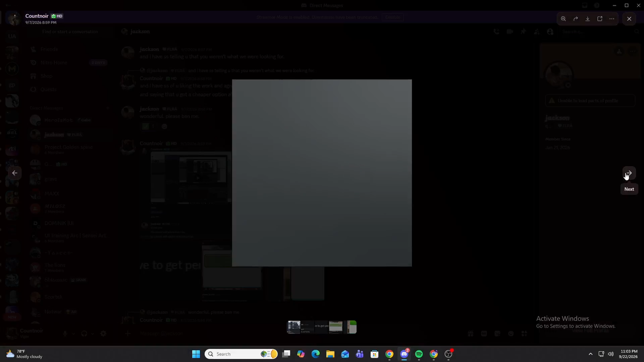Expand the system tray hidden icons chevron
This screenshot has height=362, width=644.
(x=591, y=354)
